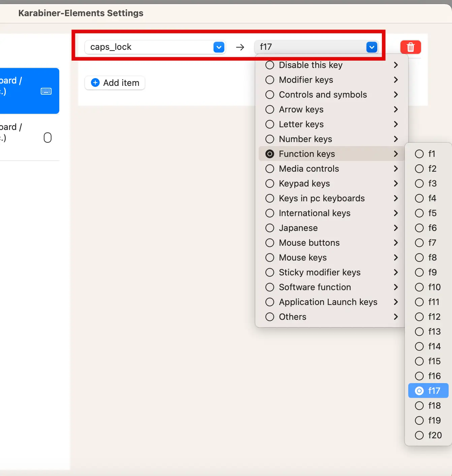The width and height of the screenshot is (452, 476).
Task: Choose f5 from the function keys list
Action: tap(428, 213)
